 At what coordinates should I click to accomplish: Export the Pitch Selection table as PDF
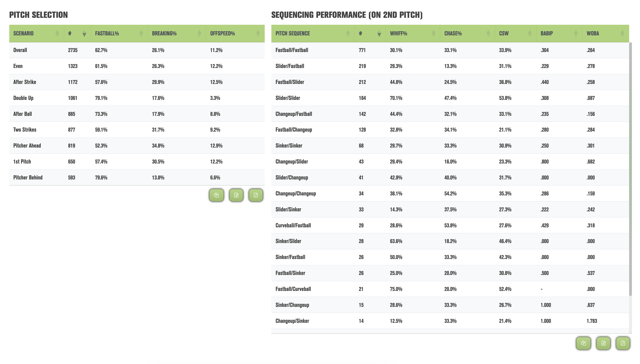tap(256, 195)
